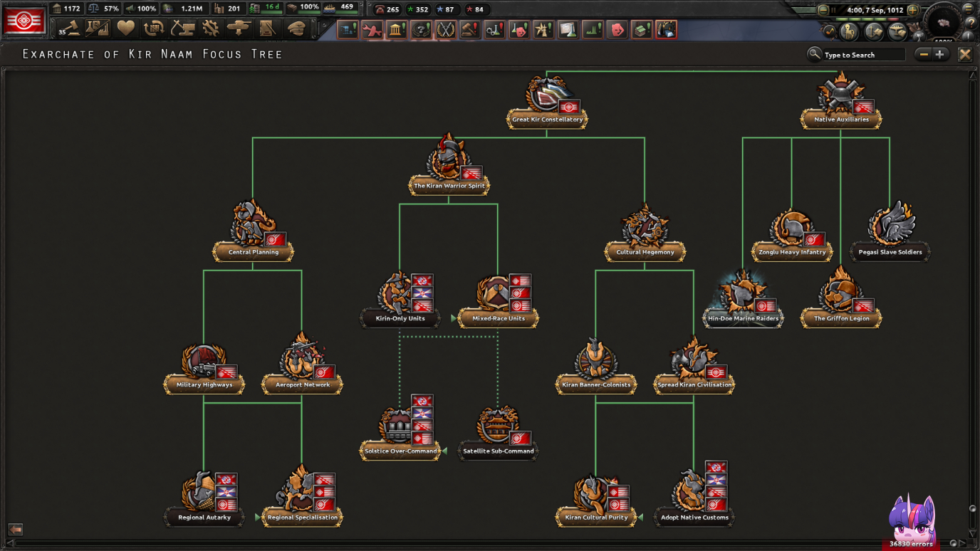Open the main menu hamburger button
This screenshot has width=980, height=551.
(968, 8)
